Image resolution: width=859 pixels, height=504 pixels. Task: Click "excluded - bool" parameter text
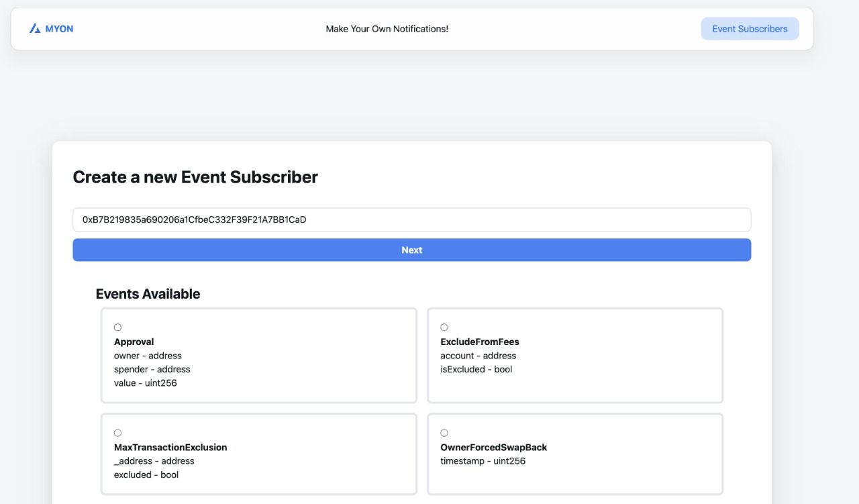coord(146,474)
